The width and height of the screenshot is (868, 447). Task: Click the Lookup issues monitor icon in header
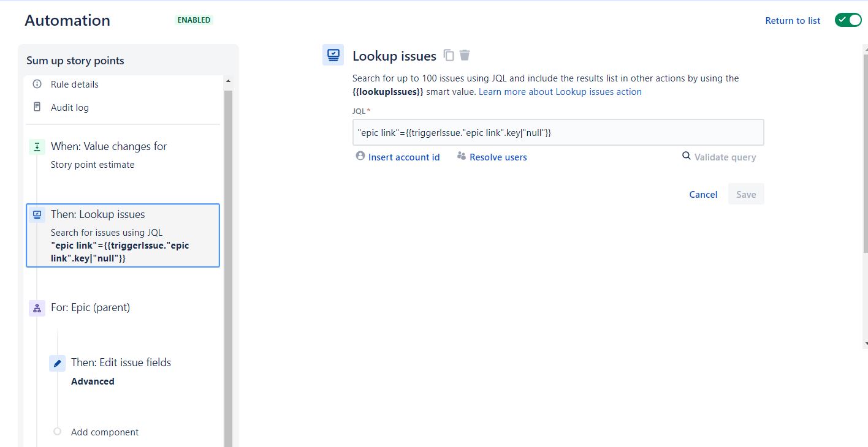click(x=333, y=54)
